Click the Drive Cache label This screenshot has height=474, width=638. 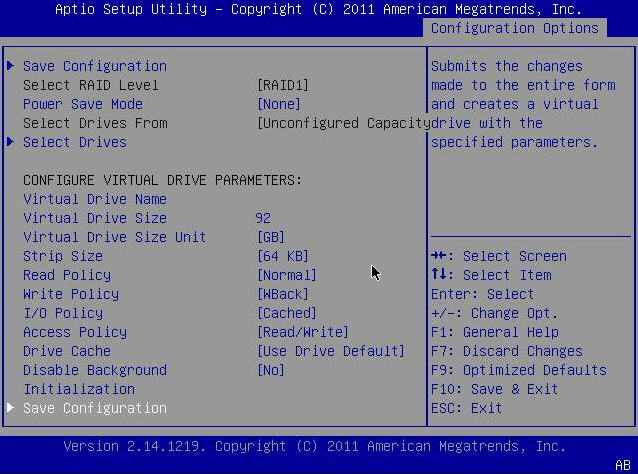point(67,351)
